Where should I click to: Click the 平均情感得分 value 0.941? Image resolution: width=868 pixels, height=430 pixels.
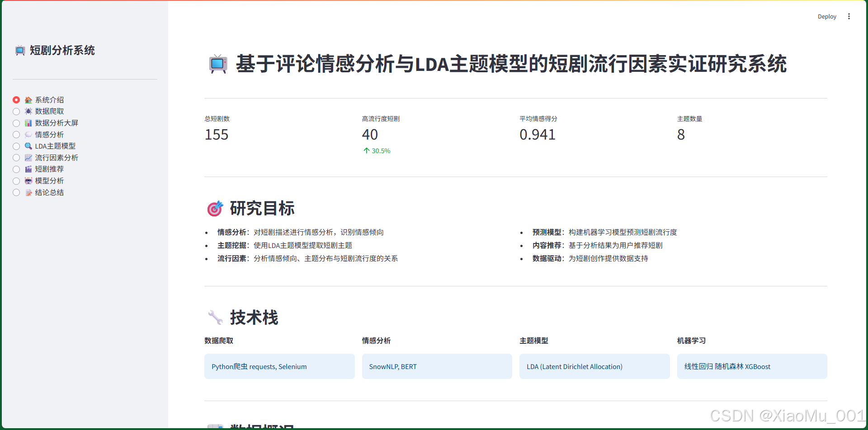(537, 135)
